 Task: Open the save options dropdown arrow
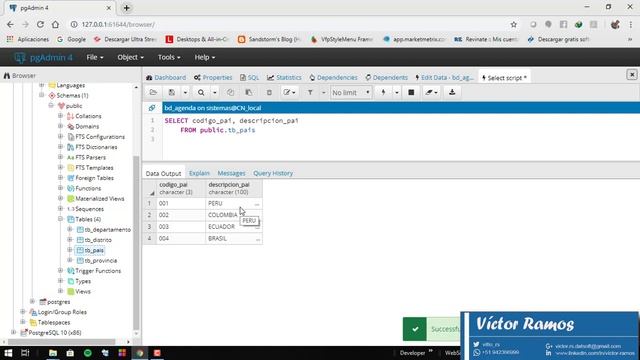185,93
